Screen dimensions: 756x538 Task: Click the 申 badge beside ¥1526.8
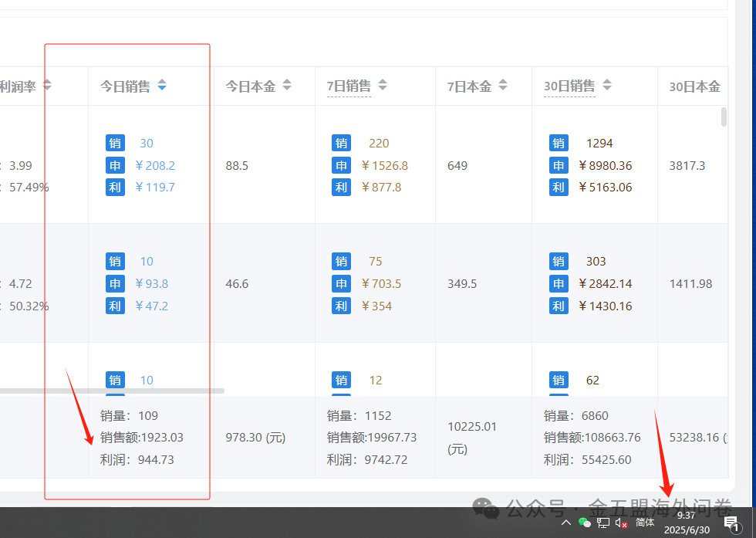pyautogui.click(x=341, y=165)
